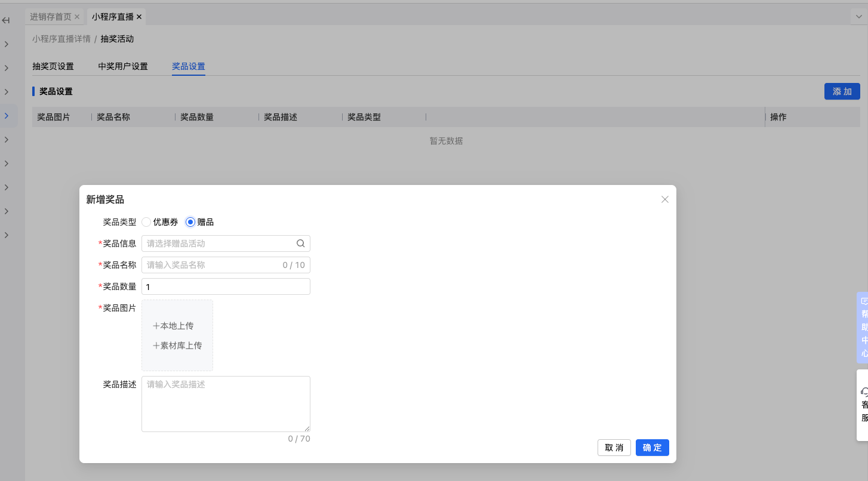Open the 帮助中心 side widget

(863, 327)
